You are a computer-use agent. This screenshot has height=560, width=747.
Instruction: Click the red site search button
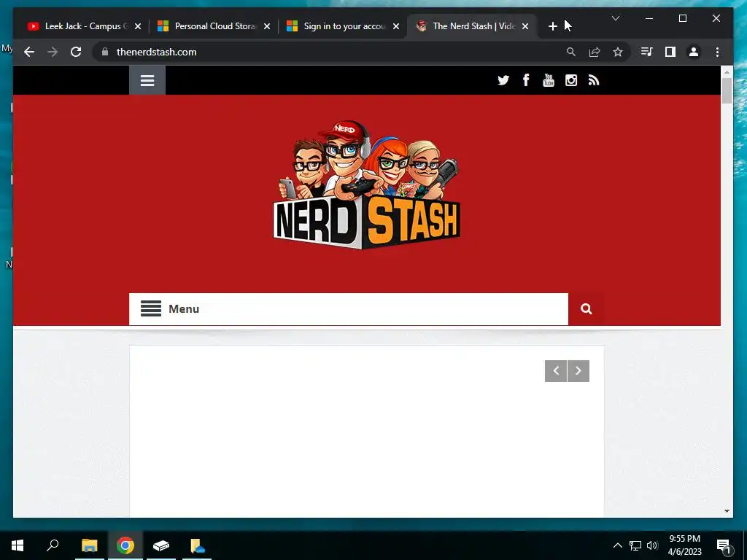pyautogui.click(x=586, y=309)
